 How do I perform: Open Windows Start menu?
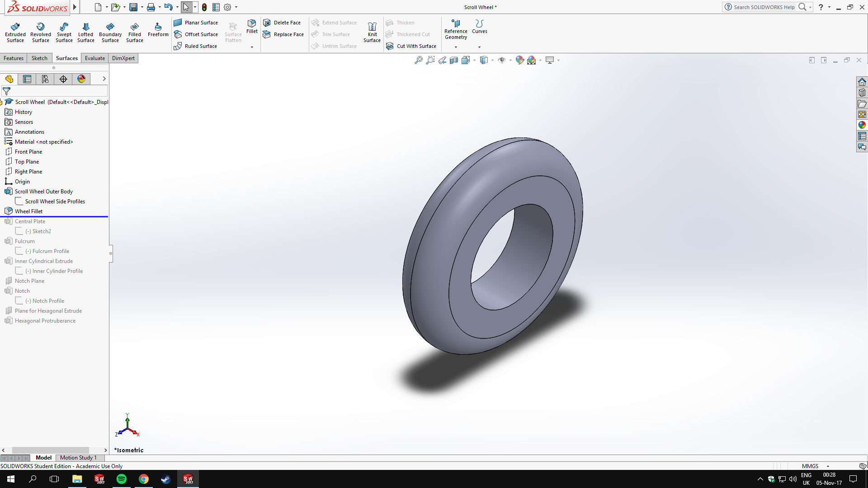click(11, 479)
